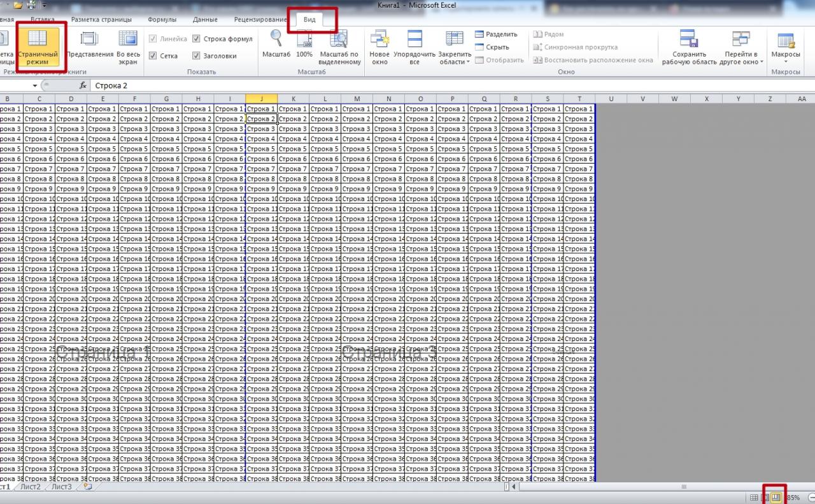Viewport: 815px width, 504px height.
Task: Select Сохранить рабочую область
Action: [x=688, y=46]
